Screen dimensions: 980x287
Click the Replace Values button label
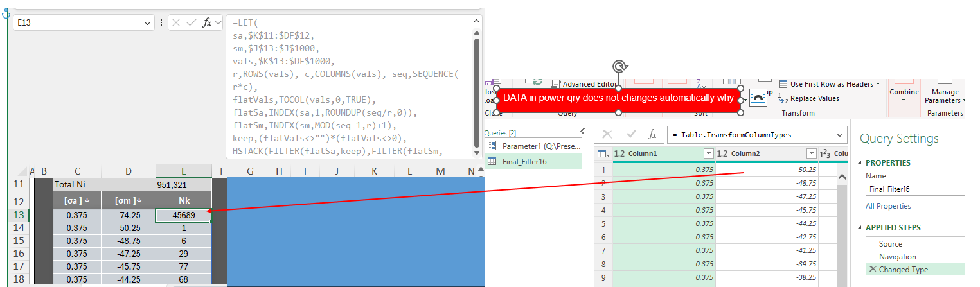[x=814, y=98]
